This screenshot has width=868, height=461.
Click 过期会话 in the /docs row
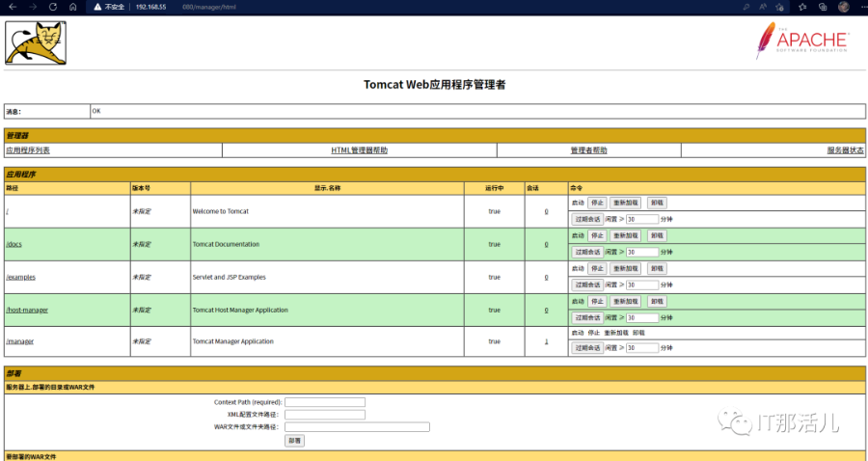click(586, 252)
